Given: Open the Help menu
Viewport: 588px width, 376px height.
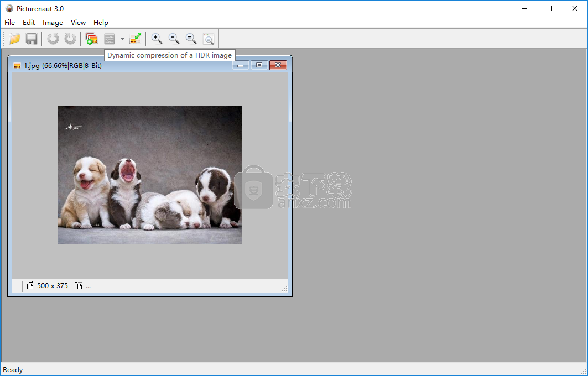Looking at the screenshot, I should tap(101, 23).
